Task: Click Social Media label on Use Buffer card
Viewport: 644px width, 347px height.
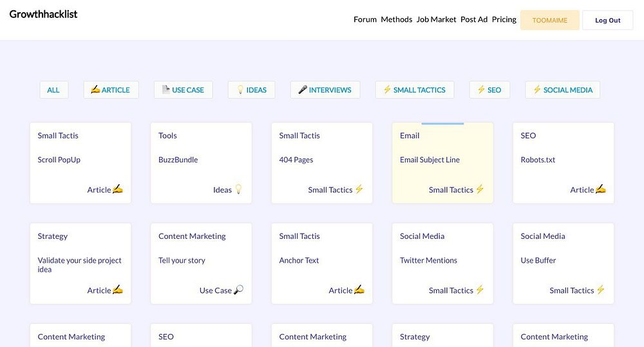Action: 543,236
